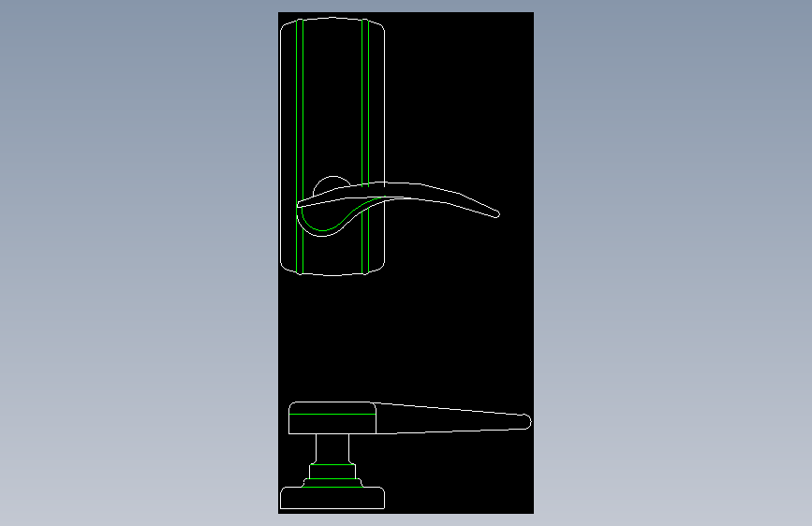Click the door handle top-view drawing
The width and height of the screenshot is (812, 526).
pos(406,455)
